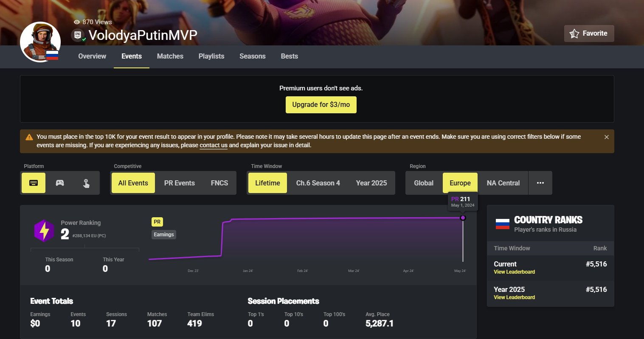This screenshot has width=644, height=339.
Task: Click Upgrade for $3/mo button
Action: pyautogui.click(x=321, y=105)
